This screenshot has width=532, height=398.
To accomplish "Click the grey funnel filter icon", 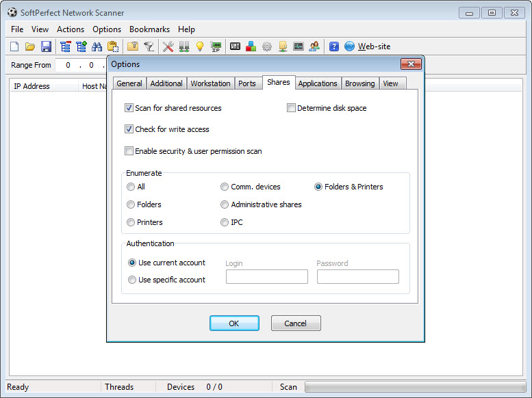I will (x=149, y=47).
